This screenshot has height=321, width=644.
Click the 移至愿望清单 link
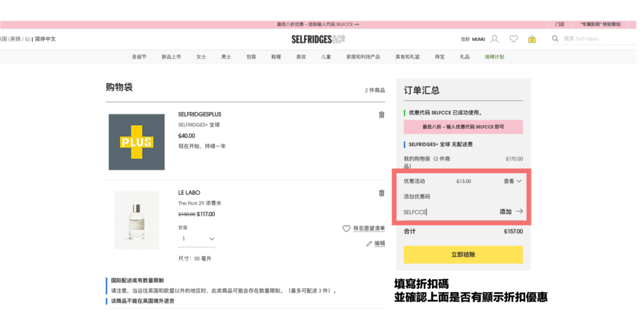(369, 228)
